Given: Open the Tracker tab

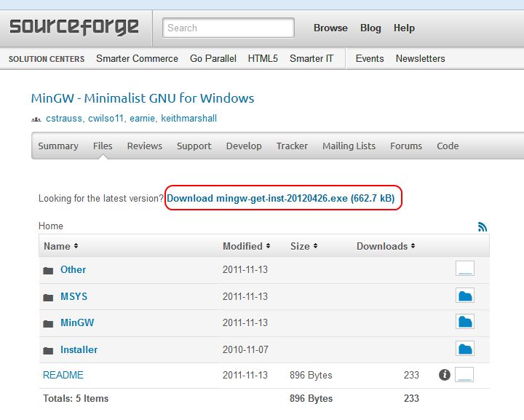Looking at the screenshot, I should click(292, 146).
